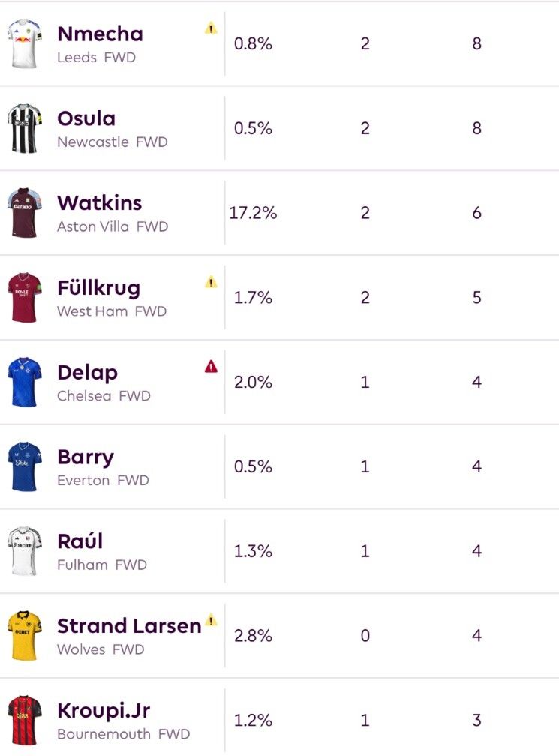This screenshot has width=559, height=756.
Task: Click the Everton blue shirt icon
Action: pos(25,466)
